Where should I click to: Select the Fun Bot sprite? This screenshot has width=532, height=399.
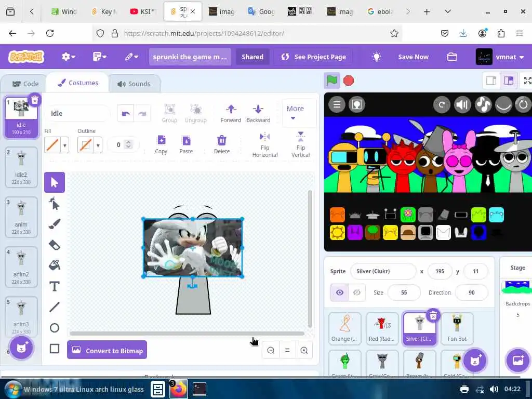pos(457,328)
